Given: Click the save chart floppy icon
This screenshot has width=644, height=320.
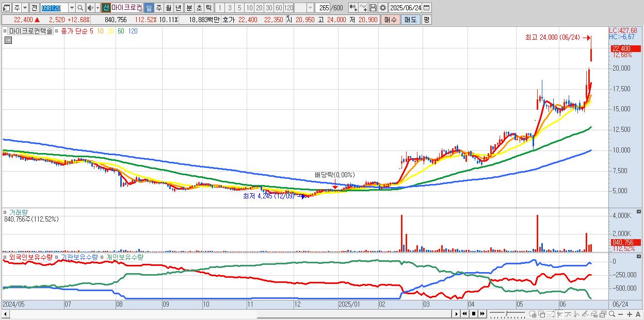Looking at the screenshot, I should pyautogui.click(x=373, y=8).
